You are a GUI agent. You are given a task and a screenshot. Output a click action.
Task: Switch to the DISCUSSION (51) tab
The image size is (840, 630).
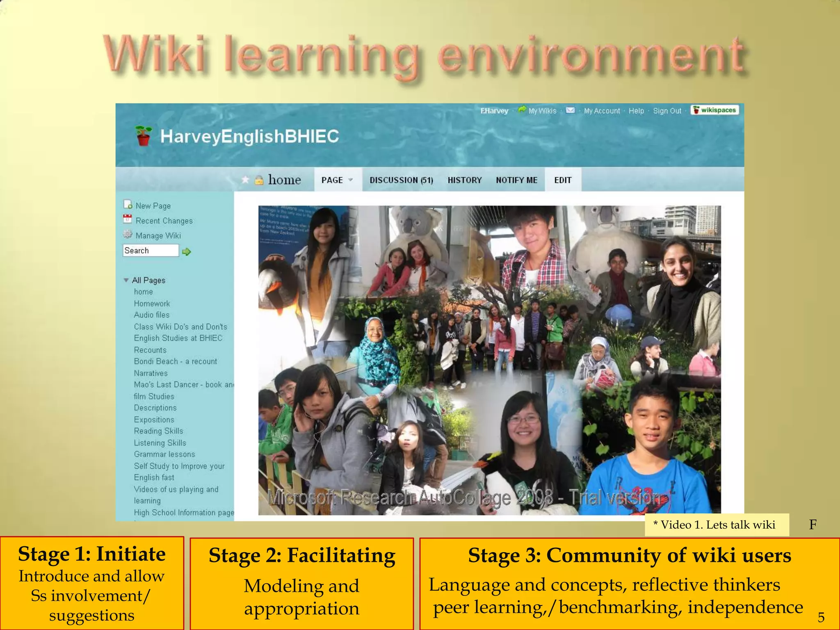click(x=401, y=180)
